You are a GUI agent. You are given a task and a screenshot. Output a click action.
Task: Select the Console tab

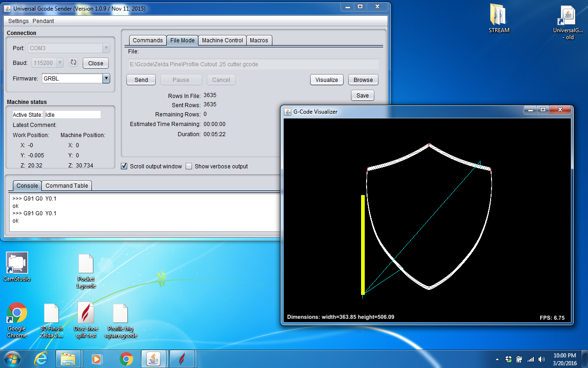pyautogui.click(x=27, y=186)
